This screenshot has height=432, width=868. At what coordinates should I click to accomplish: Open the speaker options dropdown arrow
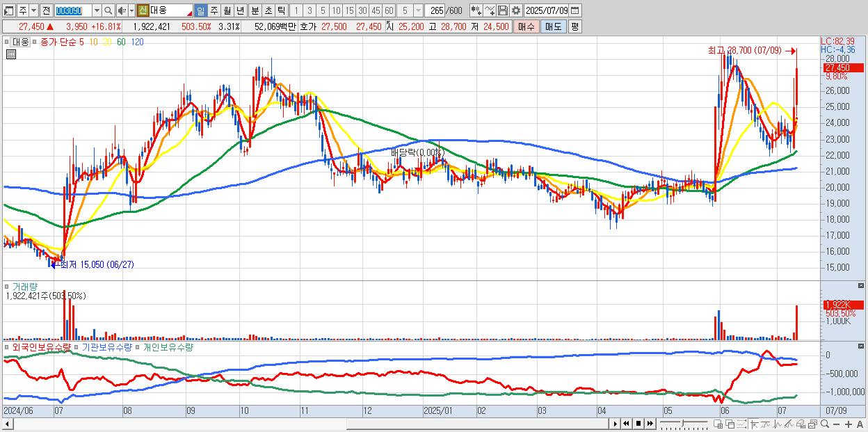131,10
